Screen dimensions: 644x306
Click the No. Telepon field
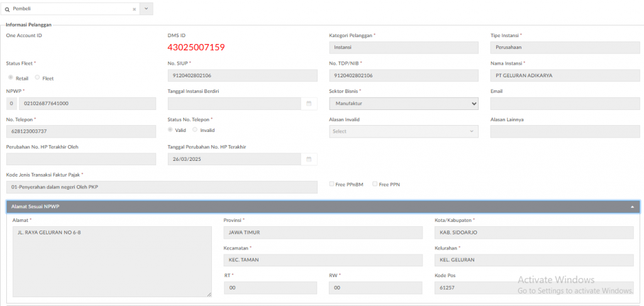click(80, 131)
